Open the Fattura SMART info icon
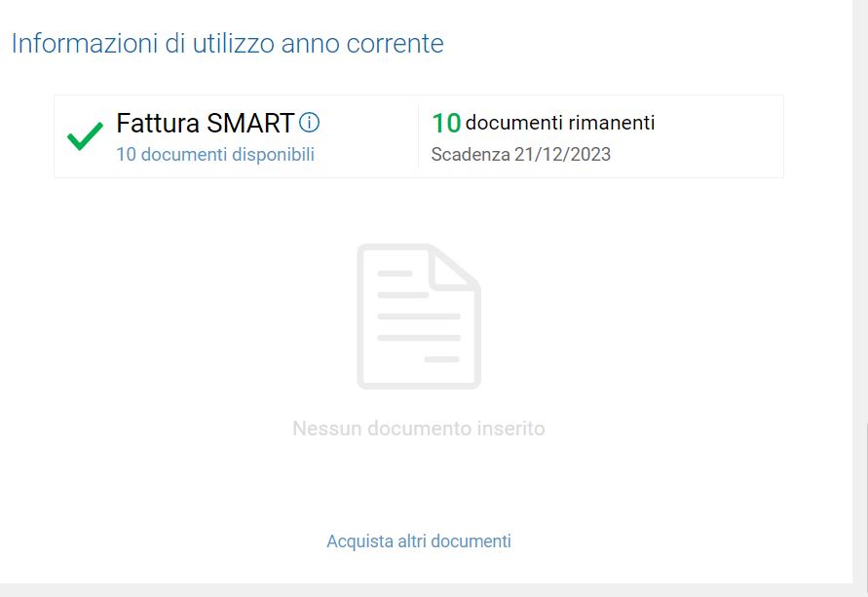This screenshot has height=597, width=868. 309,123
